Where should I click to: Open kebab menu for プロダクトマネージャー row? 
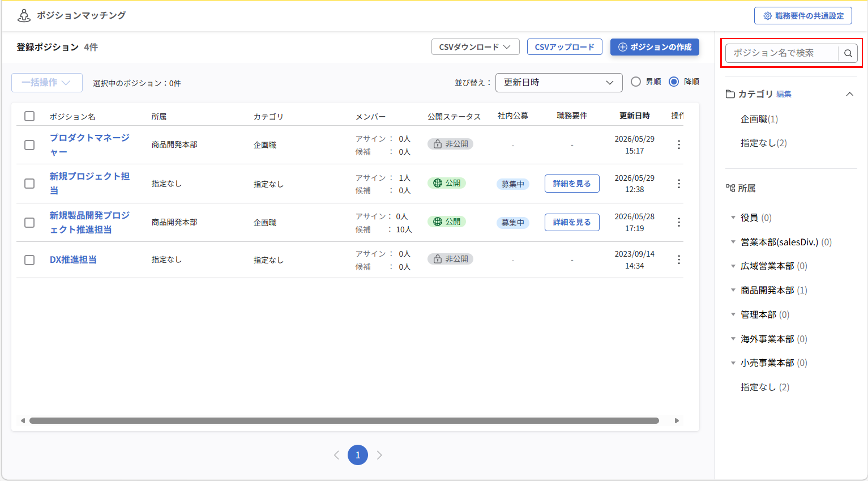click(x=679, y=145)
